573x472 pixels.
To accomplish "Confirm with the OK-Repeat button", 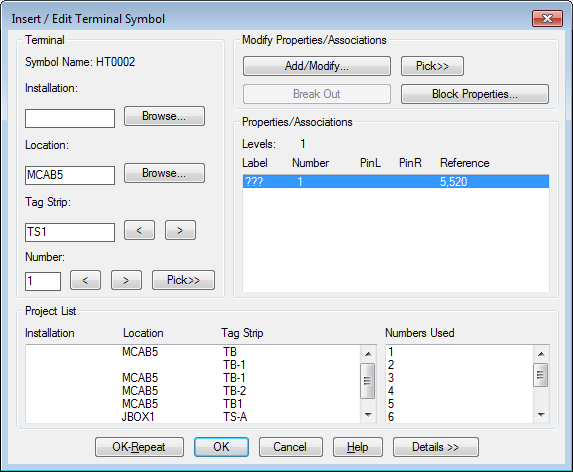I will [139, 447].
